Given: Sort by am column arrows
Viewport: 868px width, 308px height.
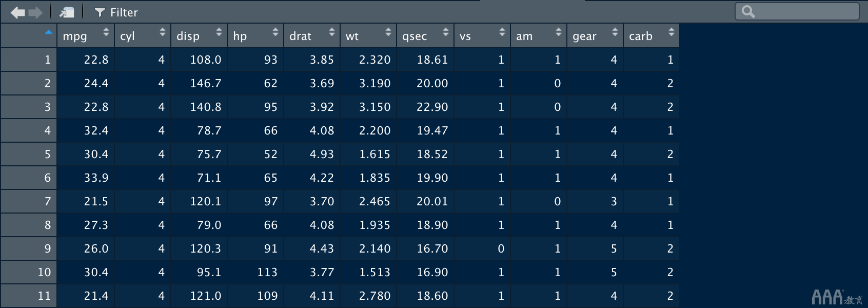Looking at the screenshot, I should click(559, 32).
